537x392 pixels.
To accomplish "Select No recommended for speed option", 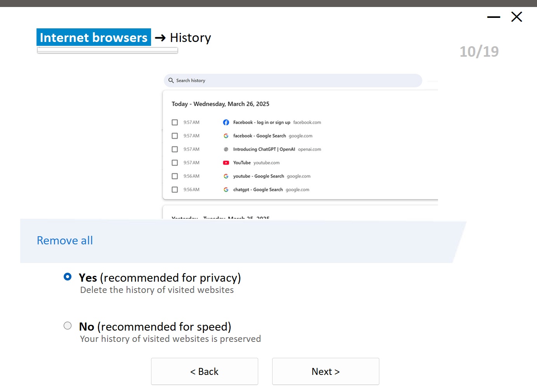I will point(68,326).
